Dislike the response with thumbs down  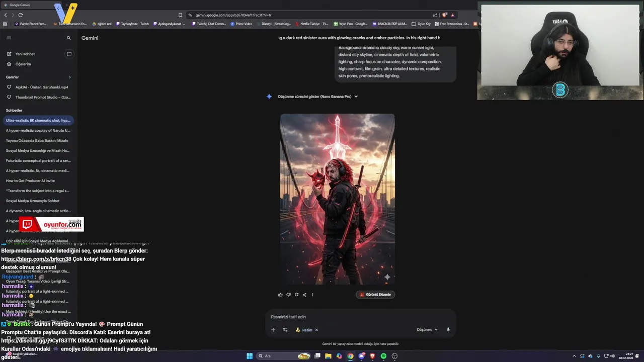click(288, 295)
